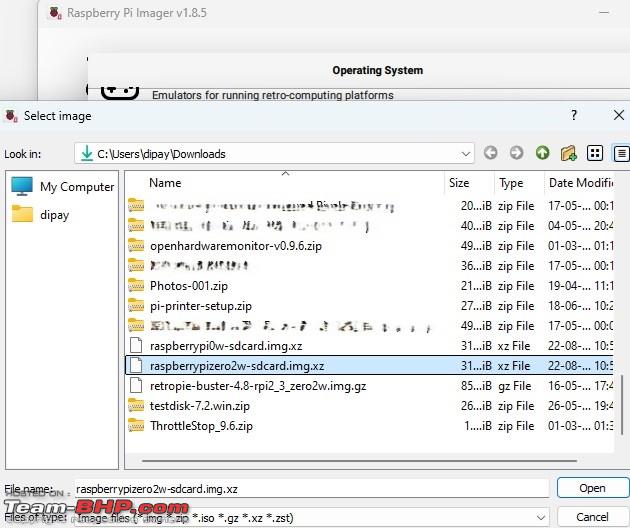Go to parent directory with green up arrow
Viewport: 630px width, 528px height.
coord(542,153)
